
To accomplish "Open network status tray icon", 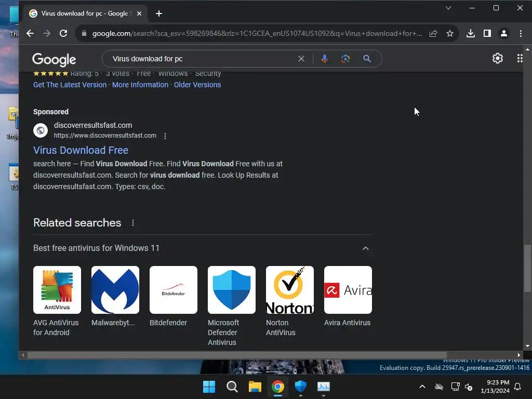I will coord(455,387).
